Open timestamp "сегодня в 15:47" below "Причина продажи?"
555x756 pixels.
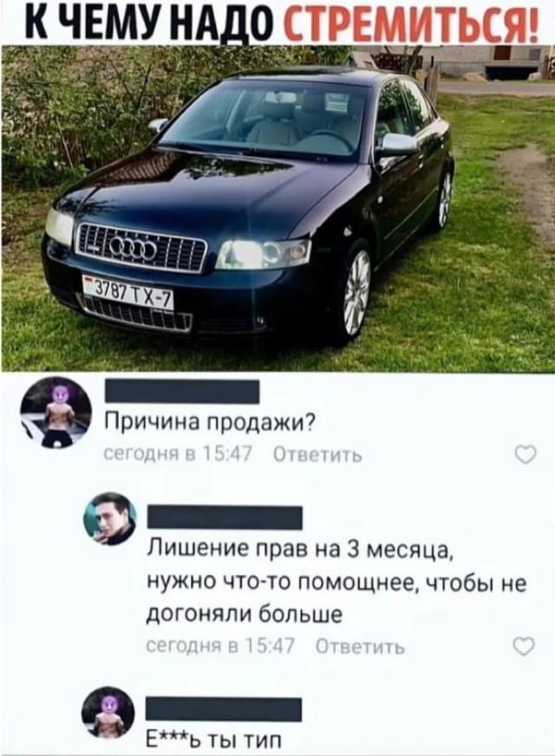[179, 454]
